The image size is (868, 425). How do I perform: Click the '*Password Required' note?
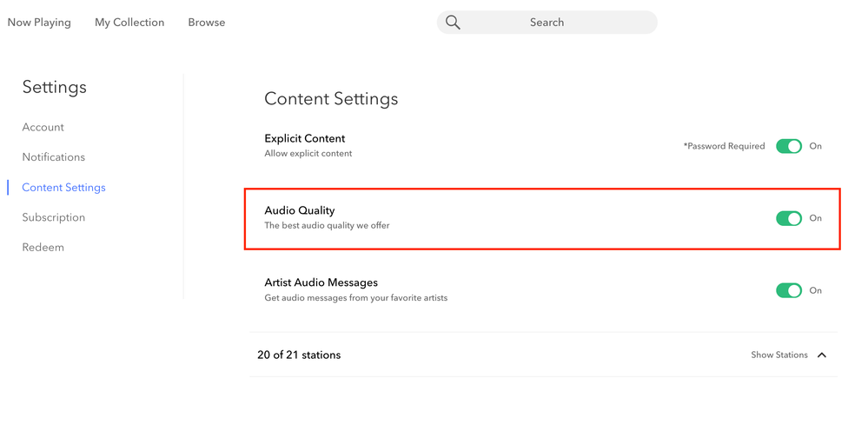click(724, 146)
